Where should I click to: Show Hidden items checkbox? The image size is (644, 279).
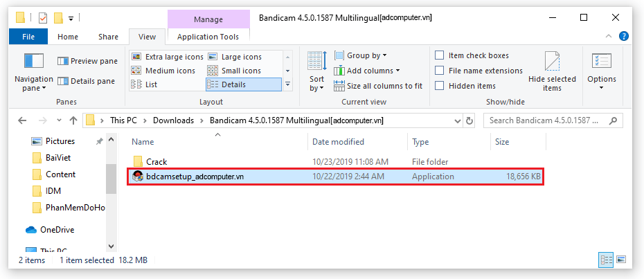(440, 86)
